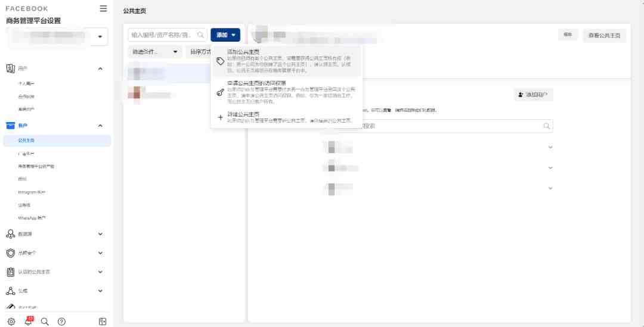Select the Instagram 账户 sidebar item

pyautogui.click(x=32, y=192)
